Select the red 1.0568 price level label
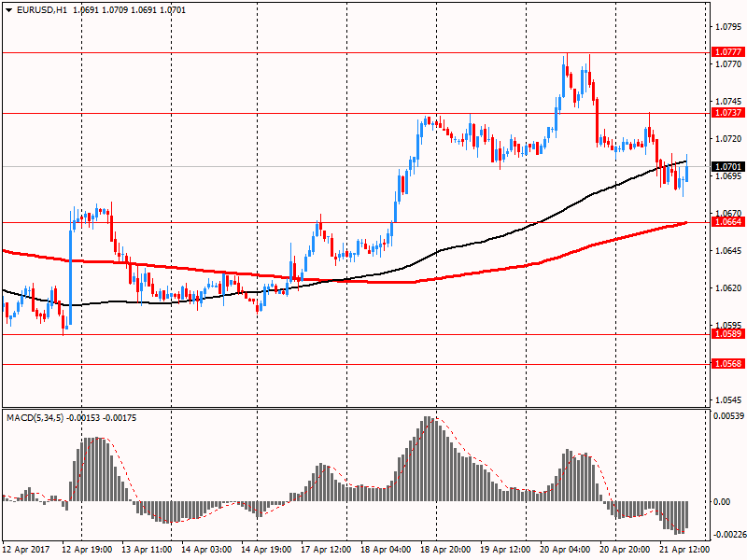Screen dimensions: 747x560 pos(728,363)
